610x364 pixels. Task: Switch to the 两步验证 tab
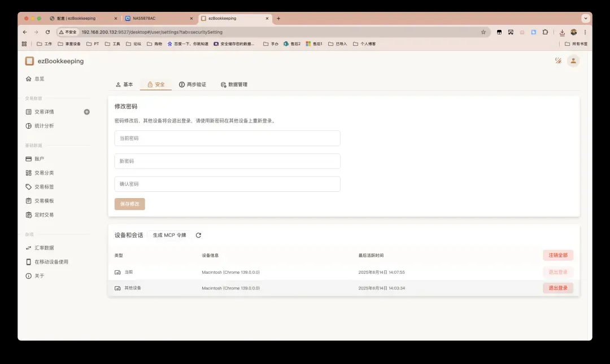point(192,85)
